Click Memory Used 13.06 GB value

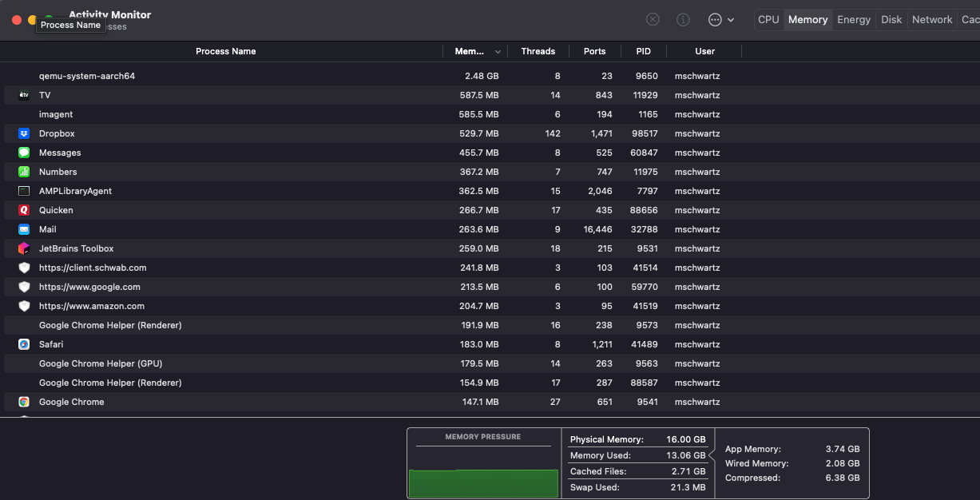point(686,455)
